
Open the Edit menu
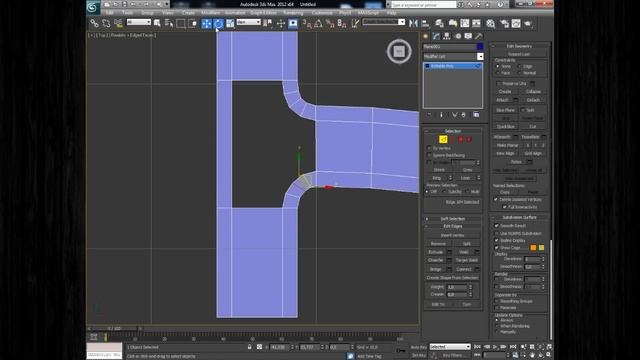[109, 13]
